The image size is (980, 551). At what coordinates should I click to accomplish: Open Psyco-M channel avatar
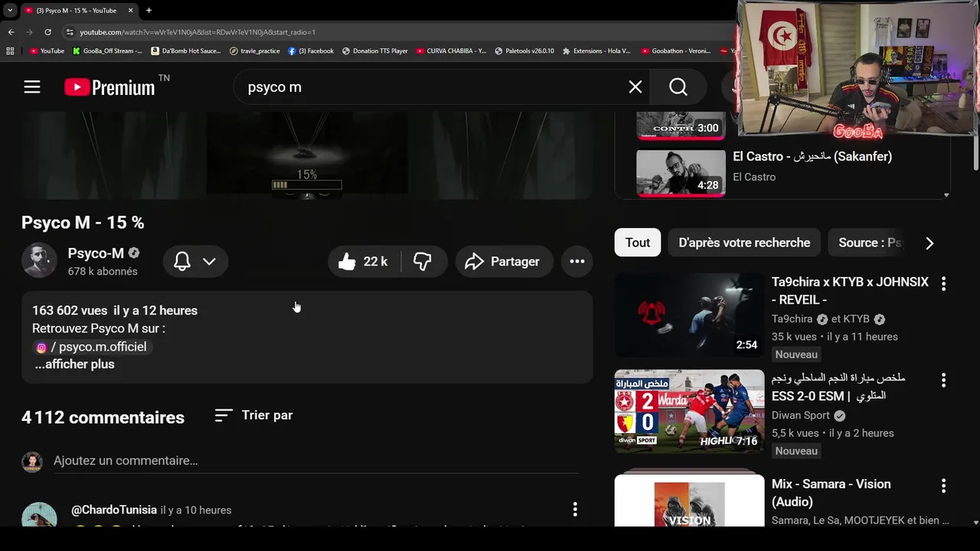[x=38, y=261]
